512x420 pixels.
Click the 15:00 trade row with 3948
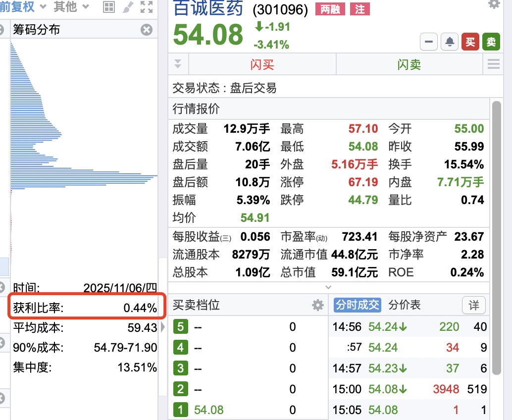click(x=409, y=389)
